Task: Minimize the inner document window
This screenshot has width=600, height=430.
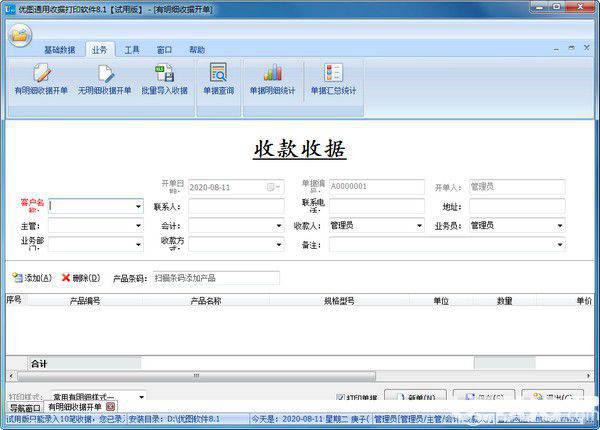Action: [556, 49]
